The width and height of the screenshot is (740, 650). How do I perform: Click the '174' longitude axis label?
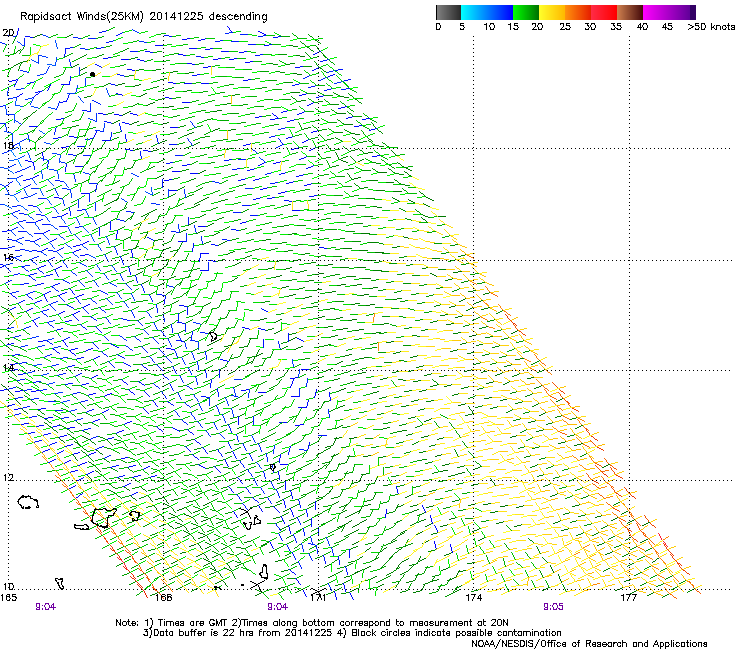point(473,598)
